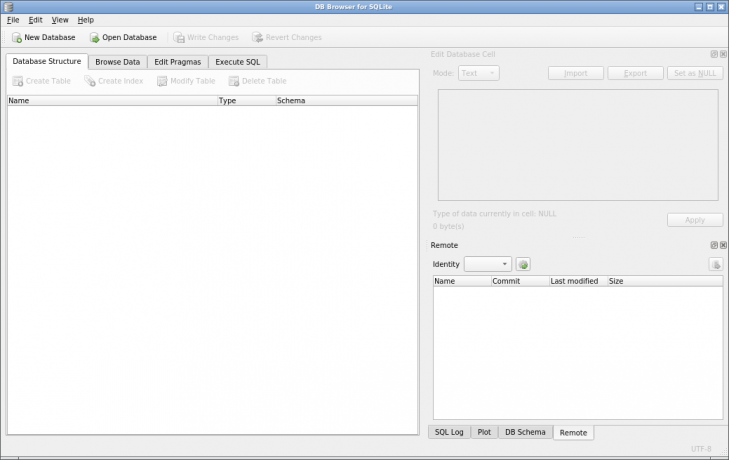Click the Commit column header
This screenshot has width=729, height=460.
pyautogui.click(x=520, y=281)
